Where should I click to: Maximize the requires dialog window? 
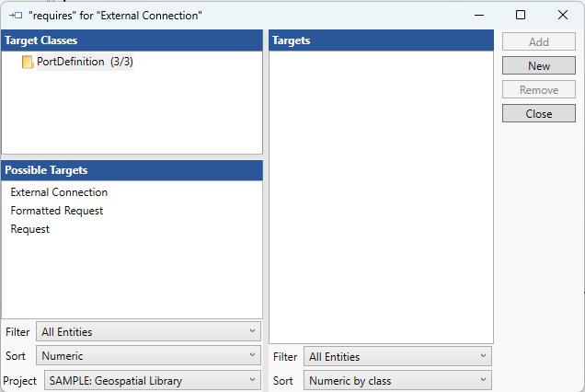(521, 16)
